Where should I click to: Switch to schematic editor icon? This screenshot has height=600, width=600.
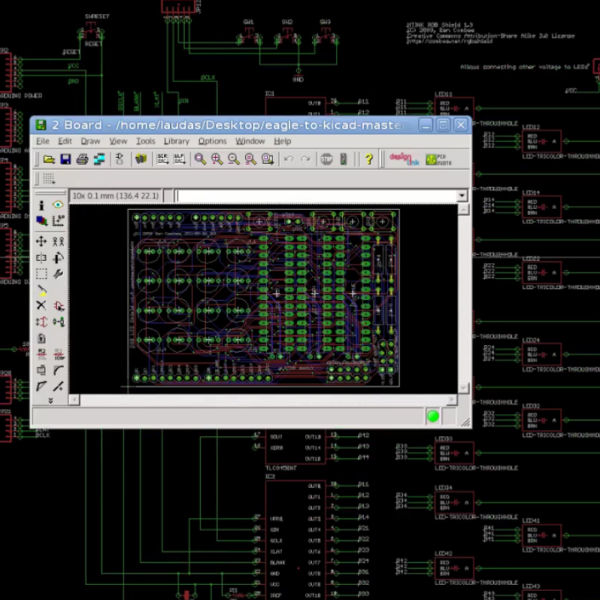(x=119, y=159)
